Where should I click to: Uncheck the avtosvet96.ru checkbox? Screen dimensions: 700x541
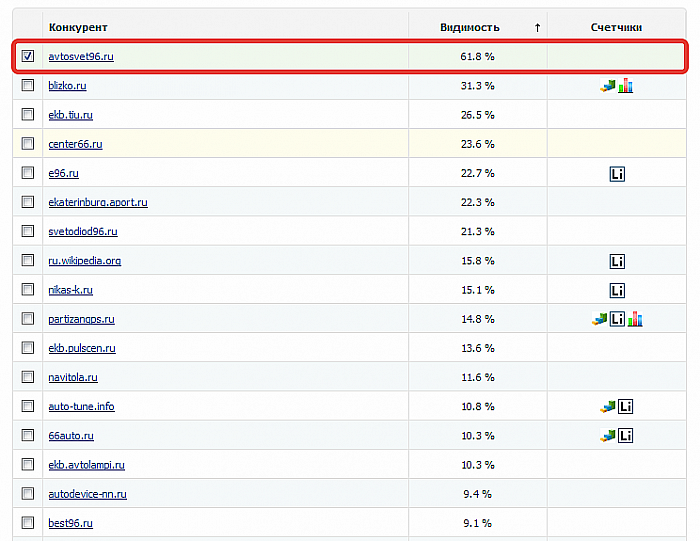(28, 56)
